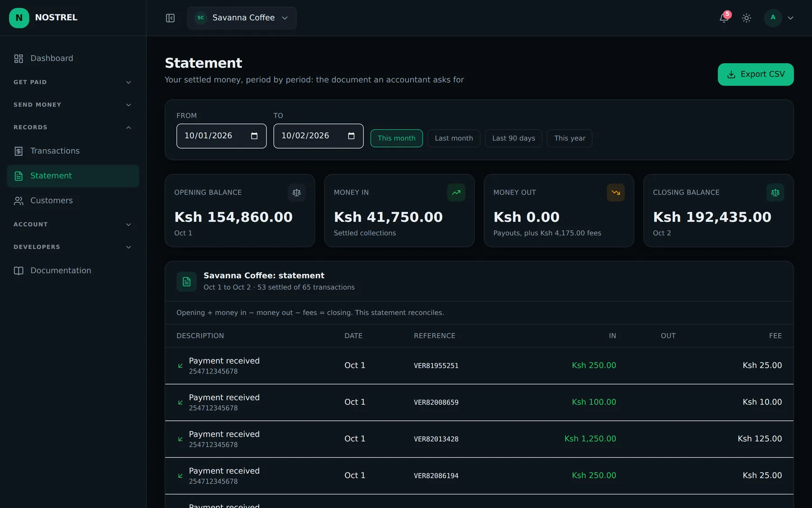This screenshot has width=812, height=508.
Task: Click reference VER82086194
Action: point(436,475)
